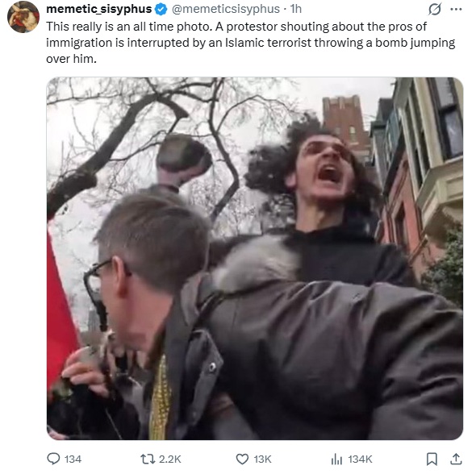Click the 13K likes count
The height and width of the screenshot is (474, 476).
coord(262,459)
